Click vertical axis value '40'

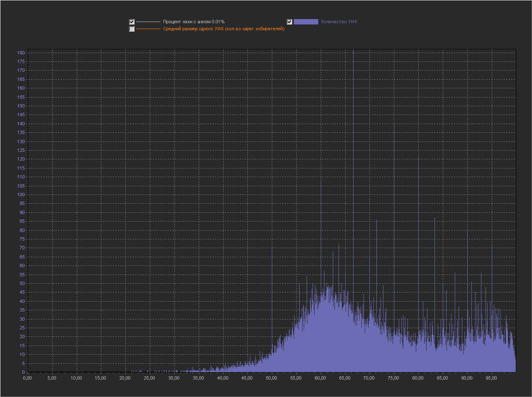coord(22,301)
